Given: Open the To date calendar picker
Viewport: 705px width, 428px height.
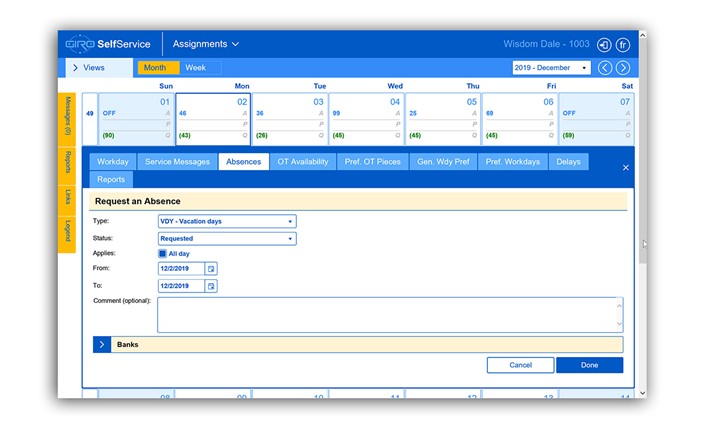Looking at the screenshot, I should [211, 286].
